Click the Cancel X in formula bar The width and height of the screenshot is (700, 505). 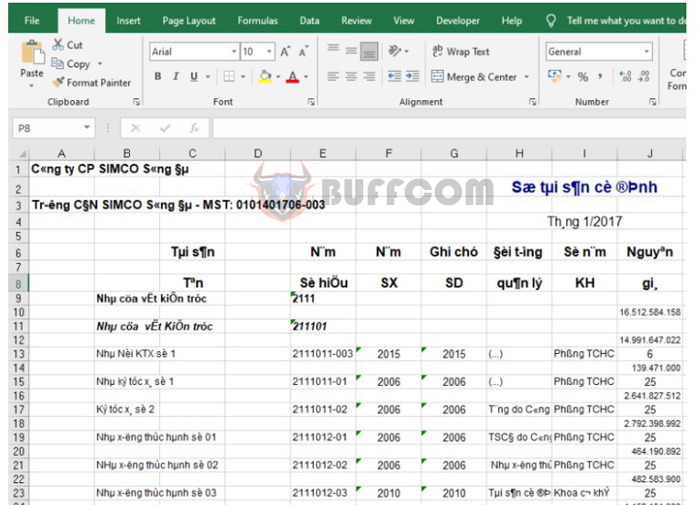click(x=135, y=129)
